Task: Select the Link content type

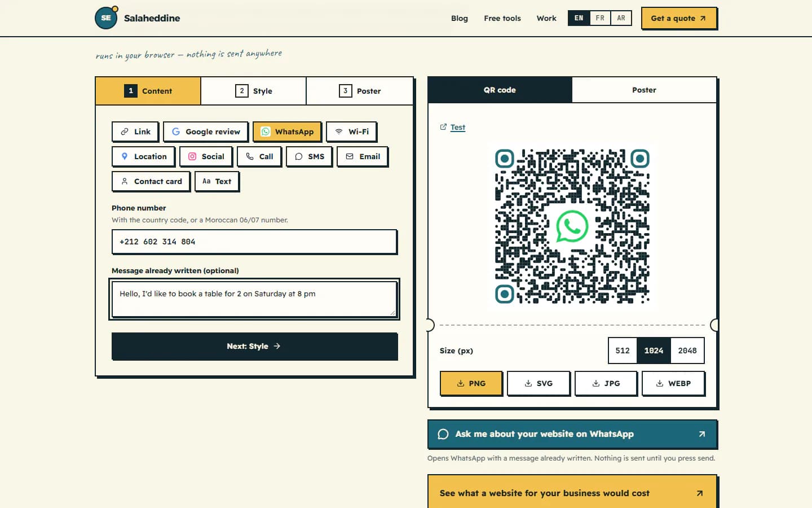Action: point(135,132)
